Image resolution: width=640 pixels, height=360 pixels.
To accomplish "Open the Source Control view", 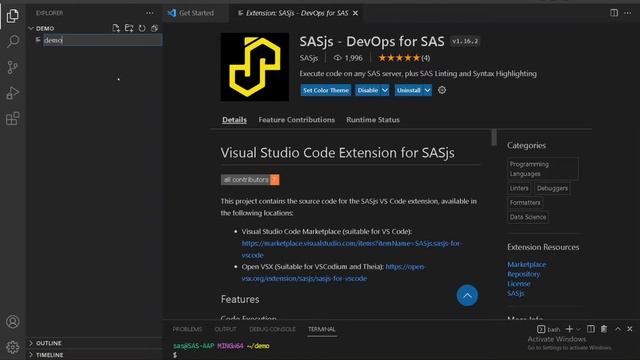I will pos(13,67).
